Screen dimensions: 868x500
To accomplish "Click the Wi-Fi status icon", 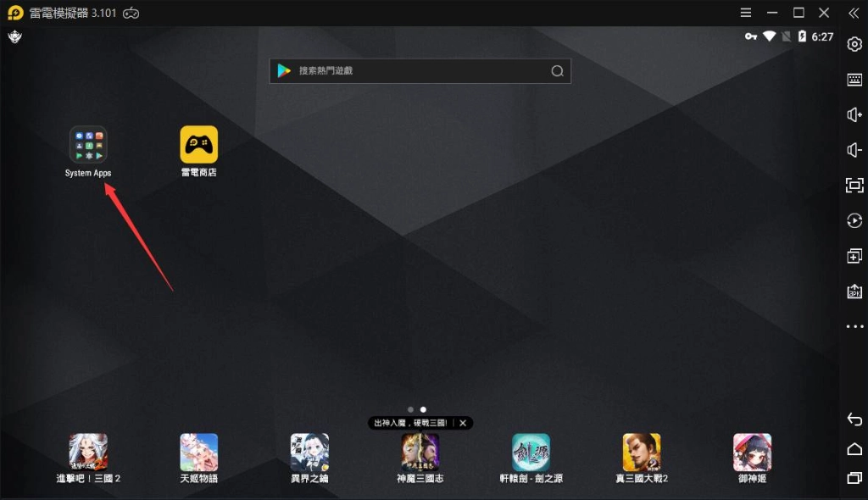I will (769, 36).
